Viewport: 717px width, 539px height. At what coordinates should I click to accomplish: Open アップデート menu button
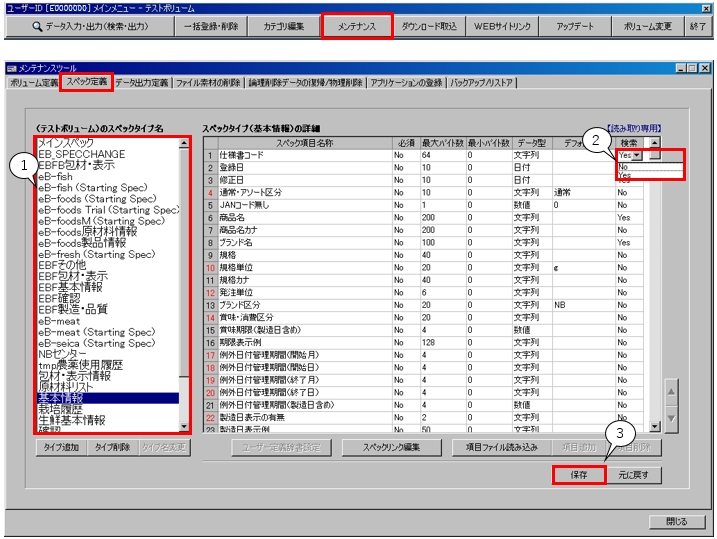(575, 27)
